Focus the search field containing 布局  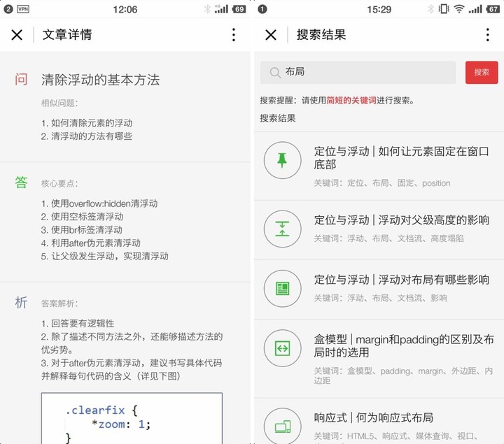(x=358, y=72)
